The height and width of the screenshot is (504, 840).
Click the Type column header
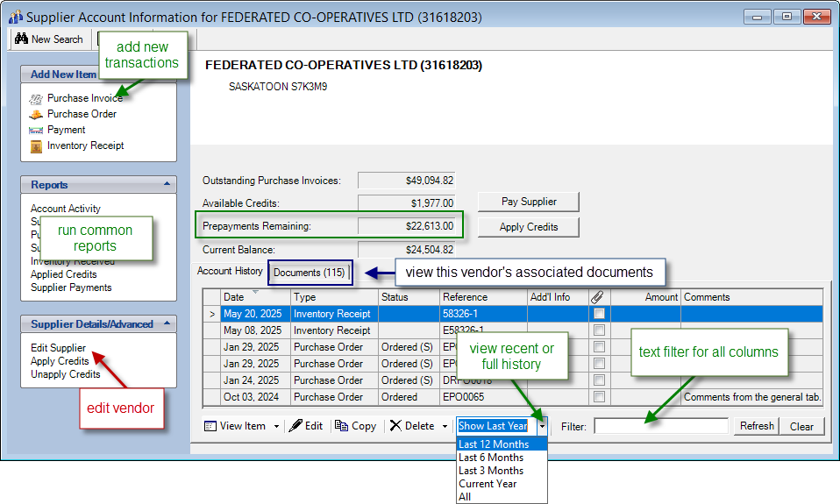(x=334, y=297)
